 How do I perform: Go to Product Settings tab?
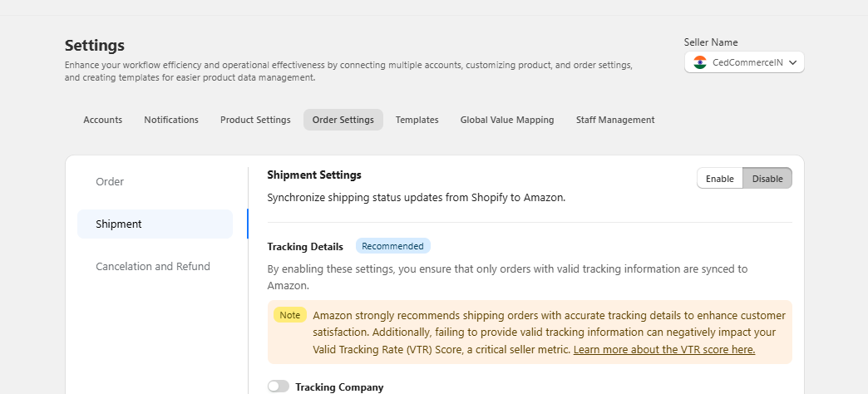click(x=255, y=120)
